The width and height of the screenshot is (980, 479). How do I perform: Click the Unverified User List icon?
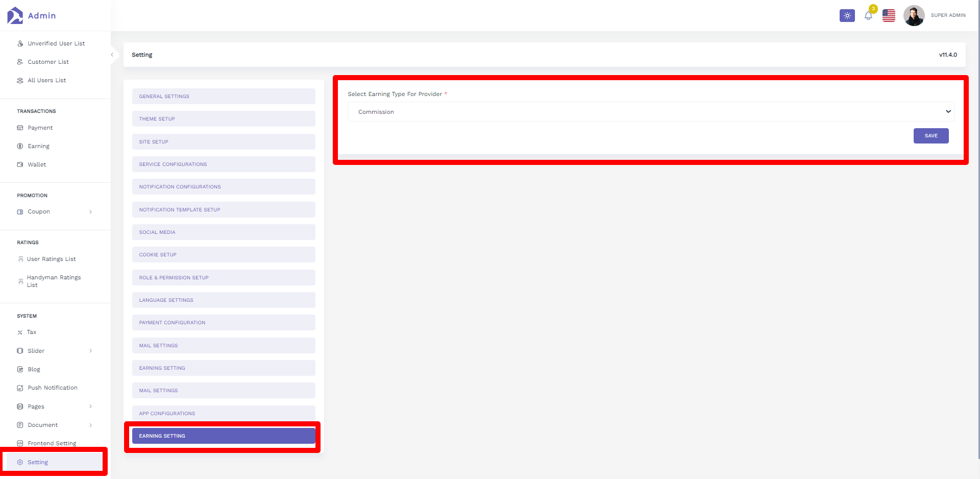20,43
